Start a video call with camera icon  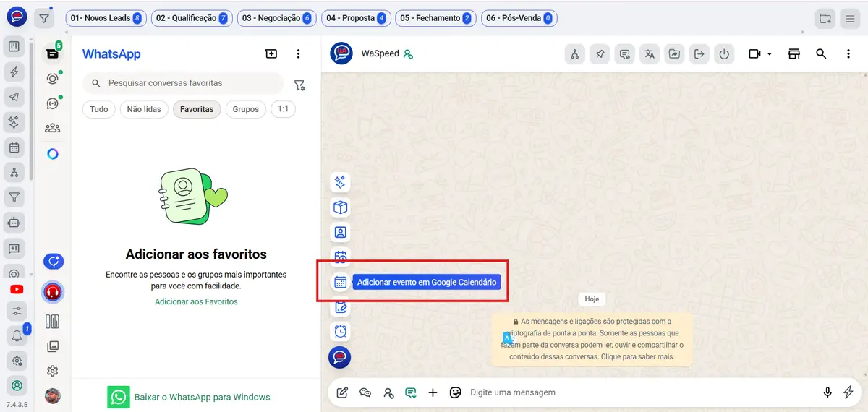755,53
